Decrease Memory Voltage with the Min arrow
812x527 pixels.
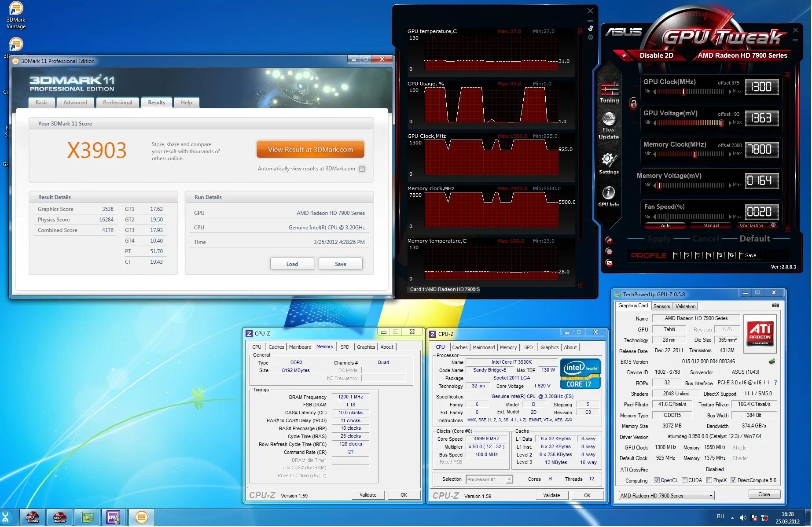click(654, 185)
